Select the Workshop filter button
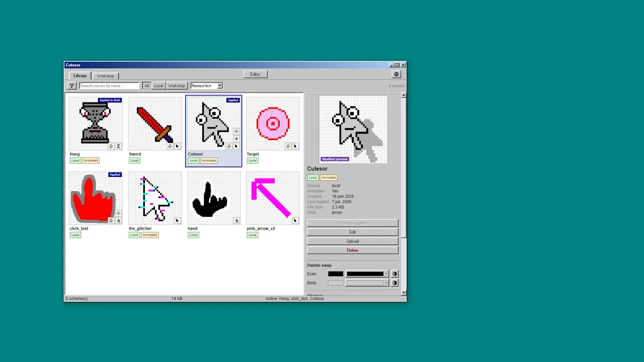Viewport: 644px width, 362px height. pyautogui.click(x=177, y=86)
